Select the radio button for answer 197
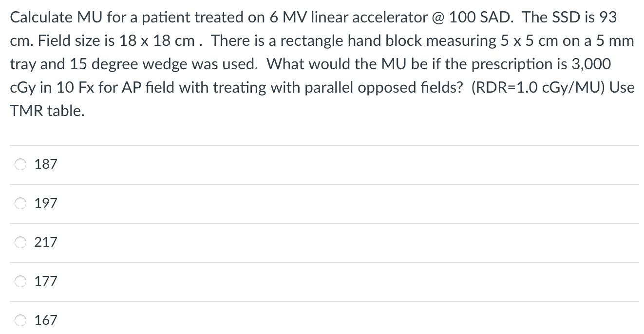The height and width of the screenshot is (334, 644). click(x=20, y=203)
